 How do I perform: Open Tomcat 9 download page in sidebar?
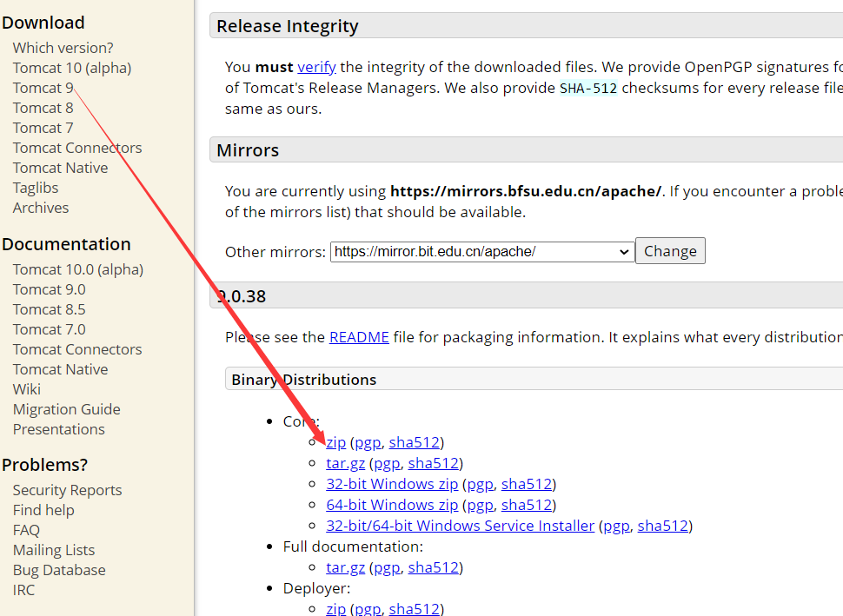43,88
